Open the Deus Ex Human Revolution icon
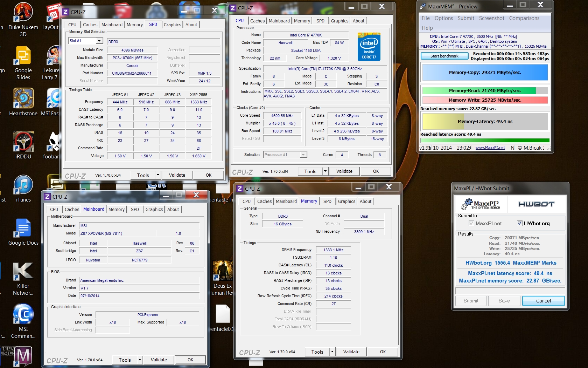588x368 pixels. point(223,278)
